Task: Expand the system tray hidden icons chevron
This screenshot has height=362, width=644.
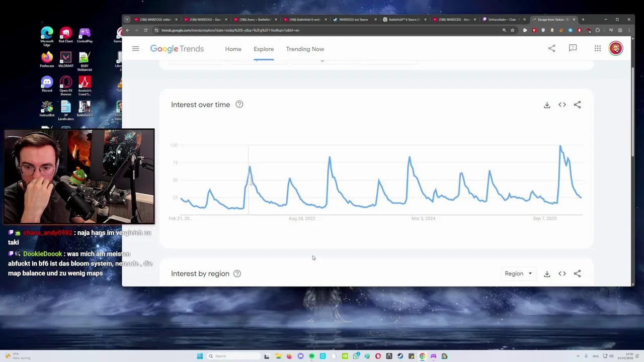Action: 578,356
